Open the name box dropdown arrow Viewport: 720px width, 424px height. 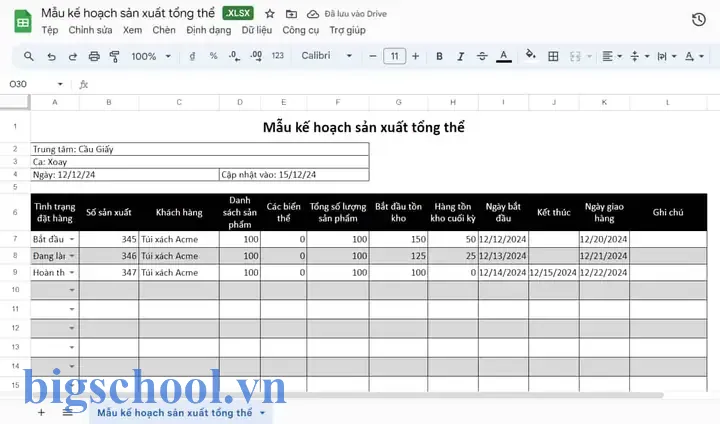(60, 84)
